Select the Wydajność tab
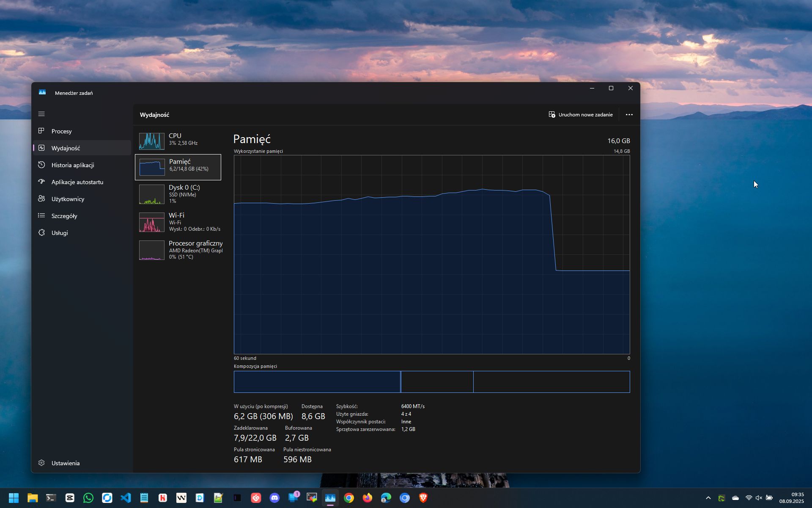Image resolution: width=812 pixels, height=508 pixels. [66, 148]
